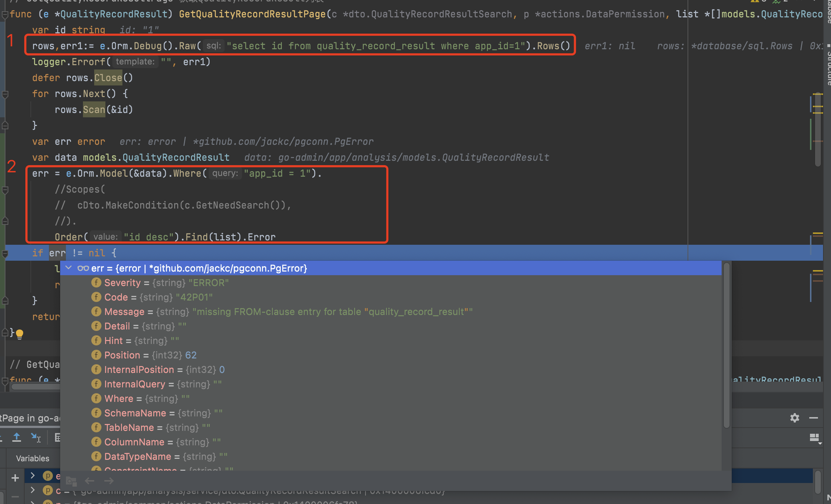Select the Variables tab

pyautogui.click(x=33, y=458)
